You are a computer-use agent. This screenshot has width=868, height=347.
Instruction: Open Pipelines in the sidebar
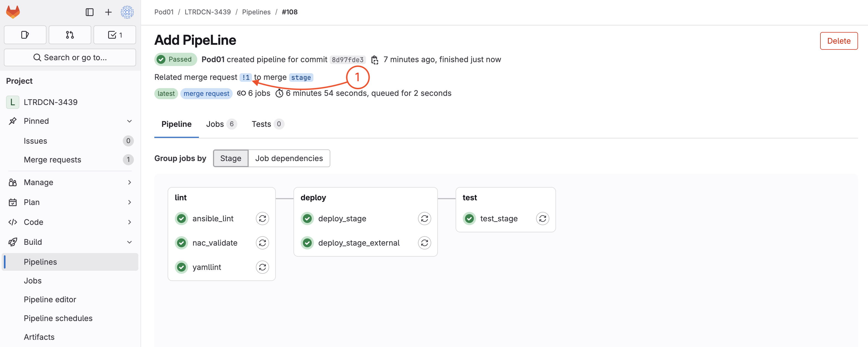pos(70,262)
